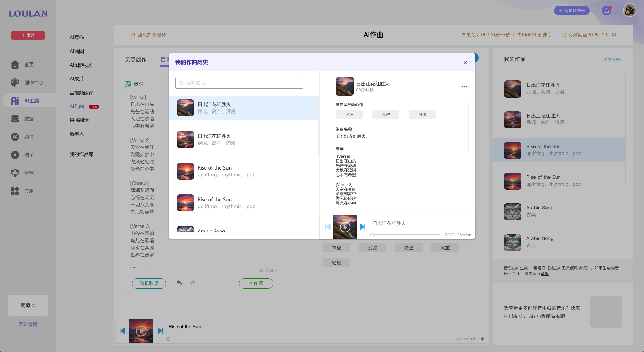Toggle the 轻松 mood tag
Screen dimensions: 644x352
(x=336, y=263)
